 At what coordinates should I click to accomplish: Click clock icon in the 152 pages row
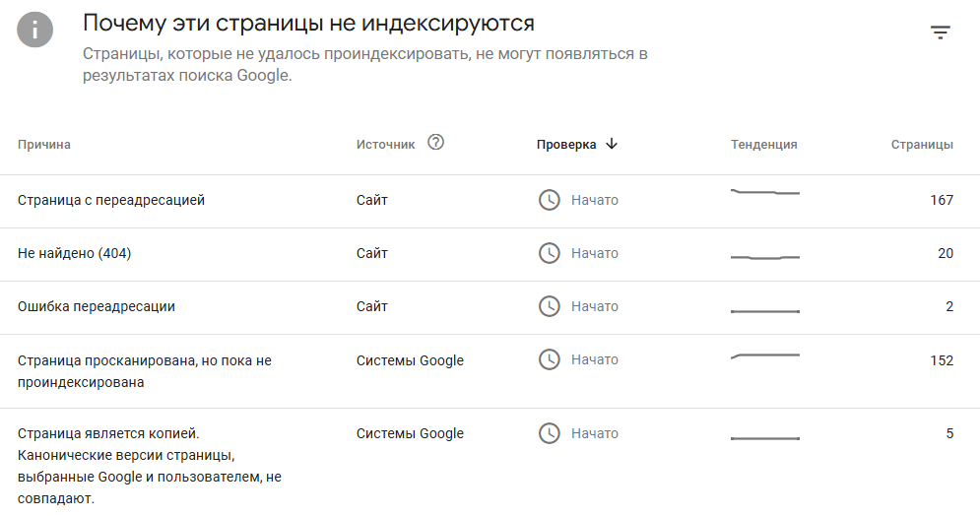click(549, 359)
